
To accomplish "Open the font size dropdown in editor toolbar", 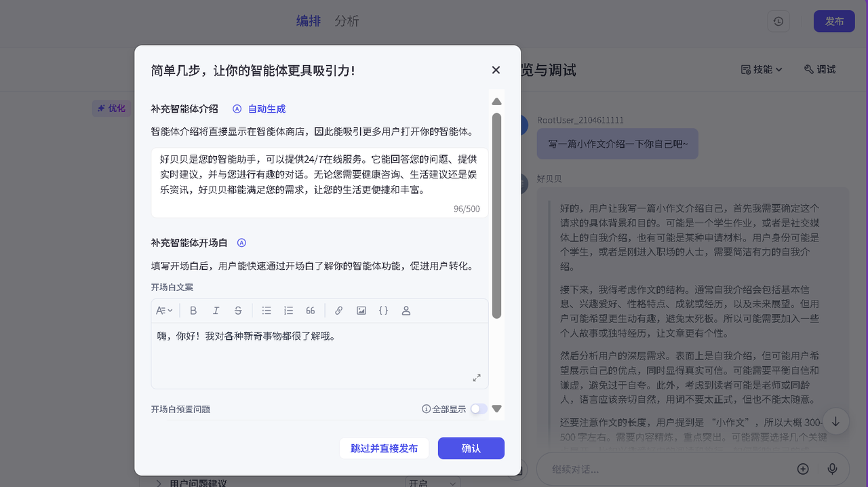I will pos(164,311).
